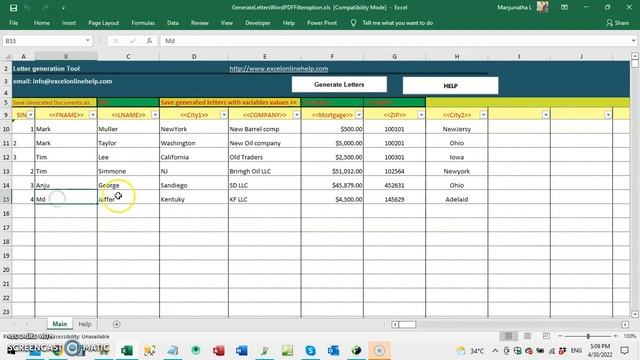Switch to Normal view in status bar
Viewport: 640px width, 360px height.
[x=509, y=336]
